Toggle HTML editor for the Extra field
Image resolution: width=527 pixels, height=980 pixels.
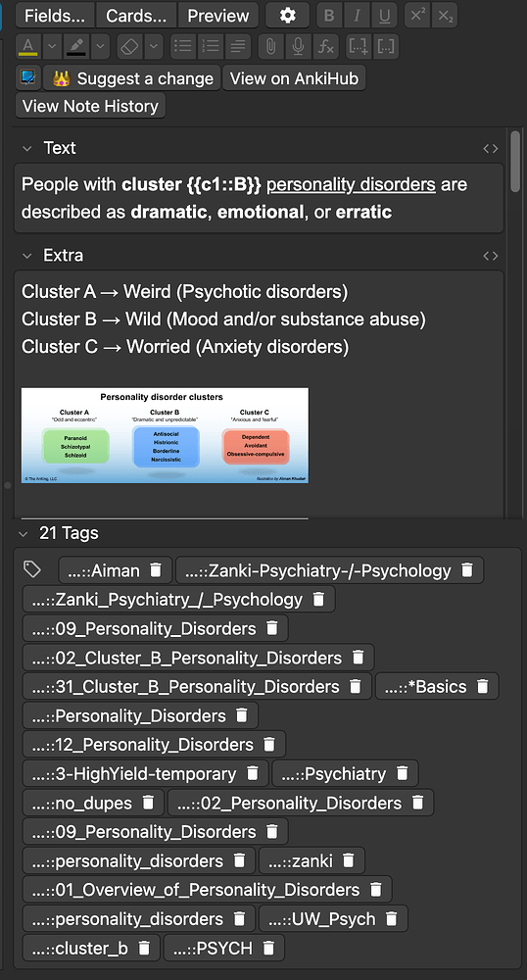[x=491, y=256]
